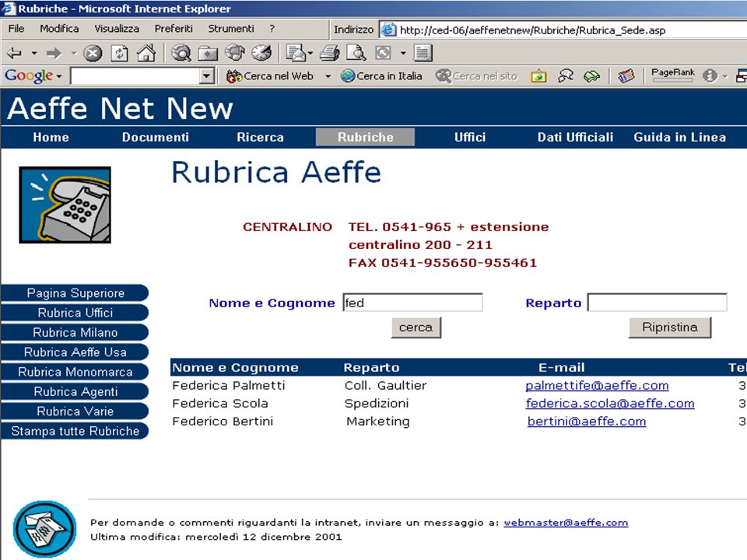Click the Ripristina reset button

[670, 327]
